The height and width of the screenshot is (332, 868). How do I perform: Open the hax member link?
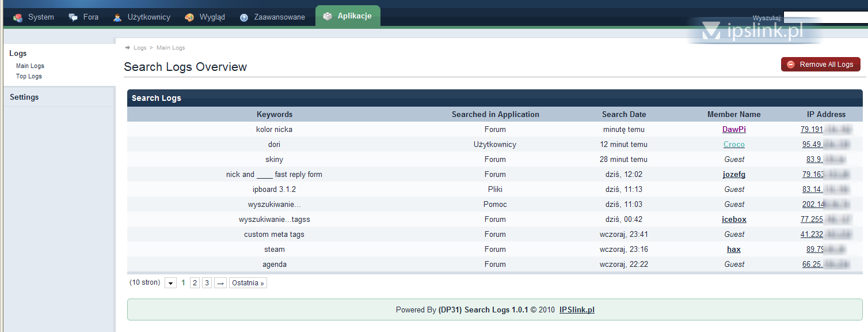tap(734, 250)
